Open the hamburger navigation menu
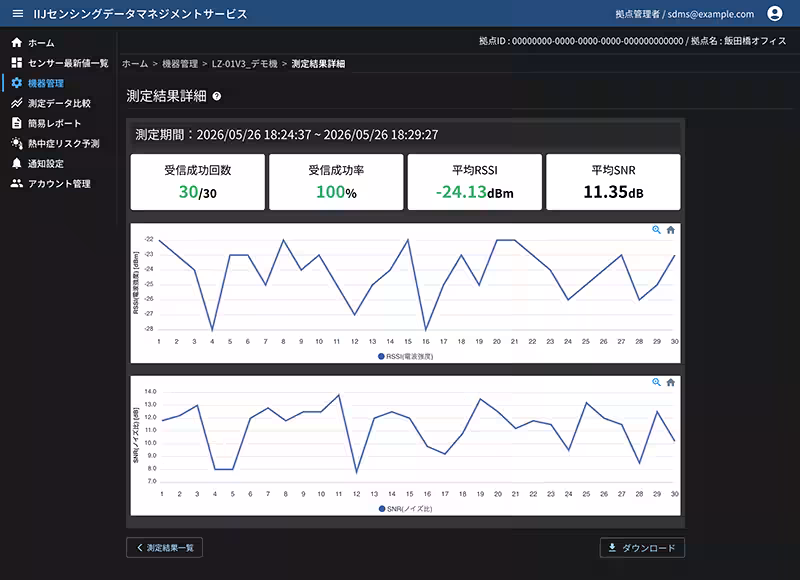This screenshot has height=580, width=800. [x=18, y=14]
